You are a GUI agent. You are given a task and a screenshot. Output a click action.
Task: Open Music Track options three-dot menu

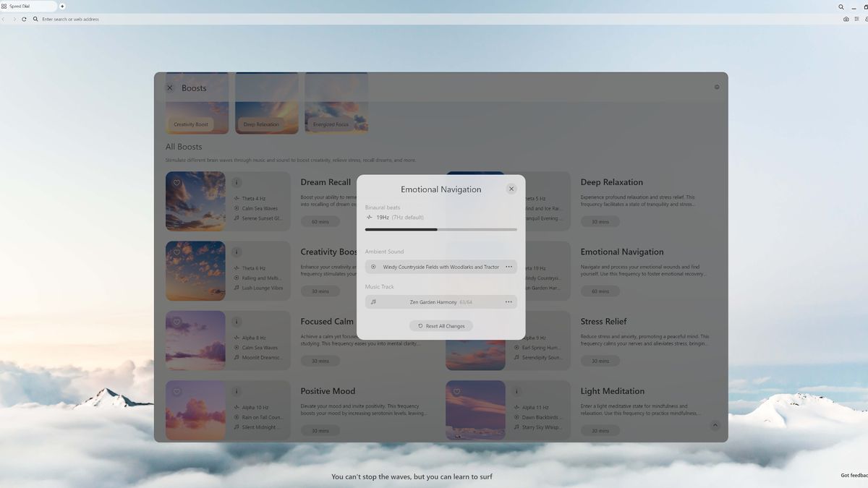[x=509, y=301]
